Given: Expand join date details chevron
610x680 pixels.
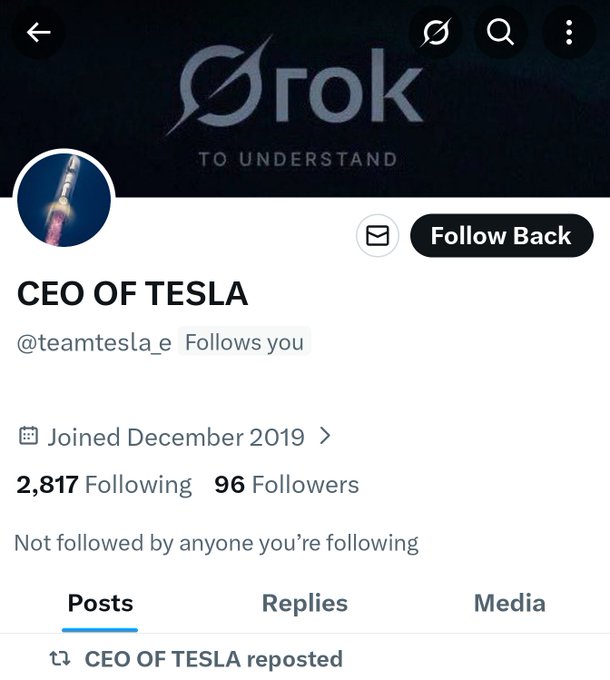Looking at the screenshot, I should click(x=324, y=436).
